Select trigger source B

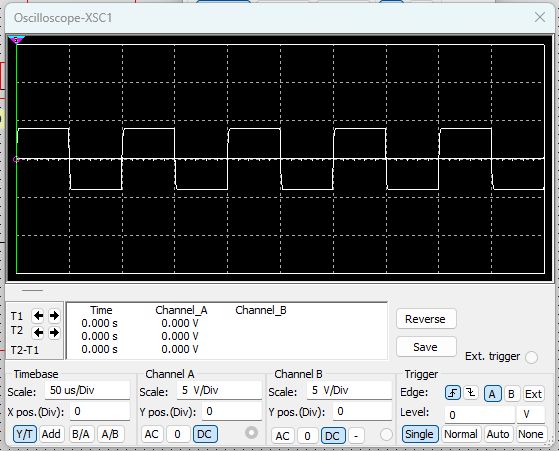coord(512,394)
